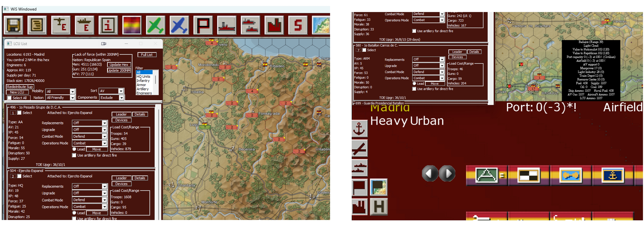This screenshot has height=226, width=644.
Task: Check the Select All checkbox
Action: coord(9,98)
